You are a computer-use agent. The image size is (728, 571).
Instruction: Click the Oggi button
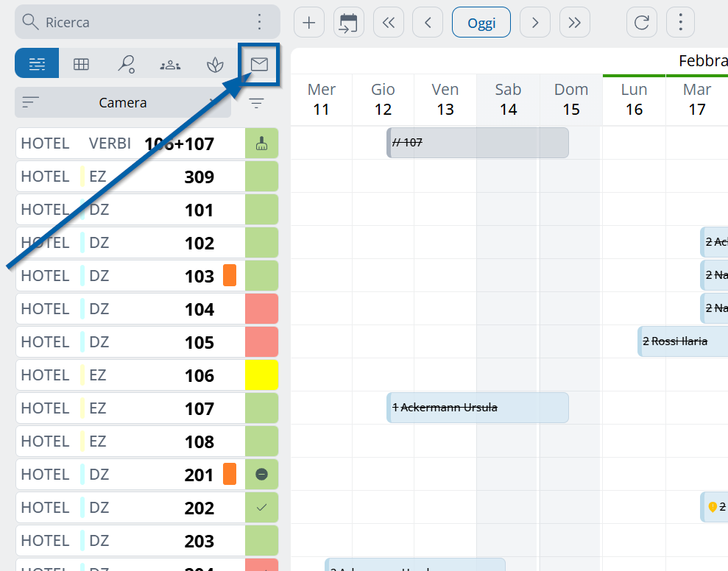point(481,23)
